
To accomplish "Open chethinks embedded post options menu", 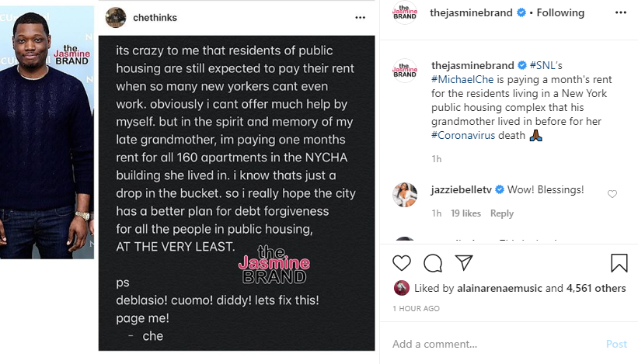I will point(360,17).
